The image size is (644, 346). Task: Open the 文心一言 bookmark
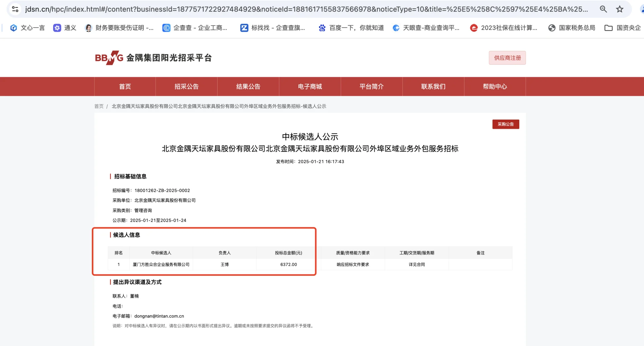click(28, 28)
